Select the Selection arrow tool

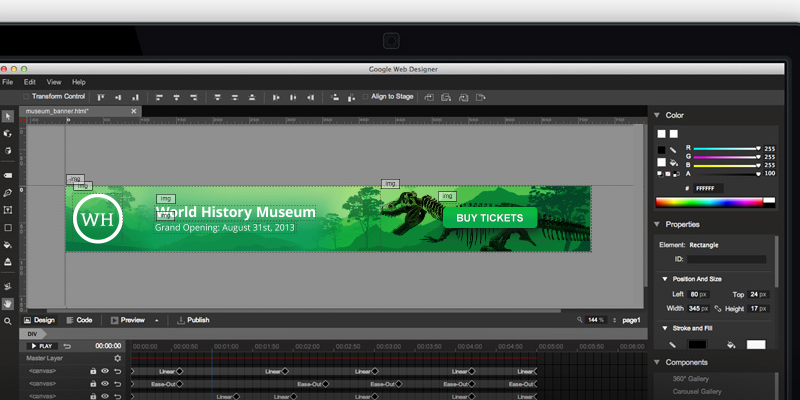coord(8,116)
